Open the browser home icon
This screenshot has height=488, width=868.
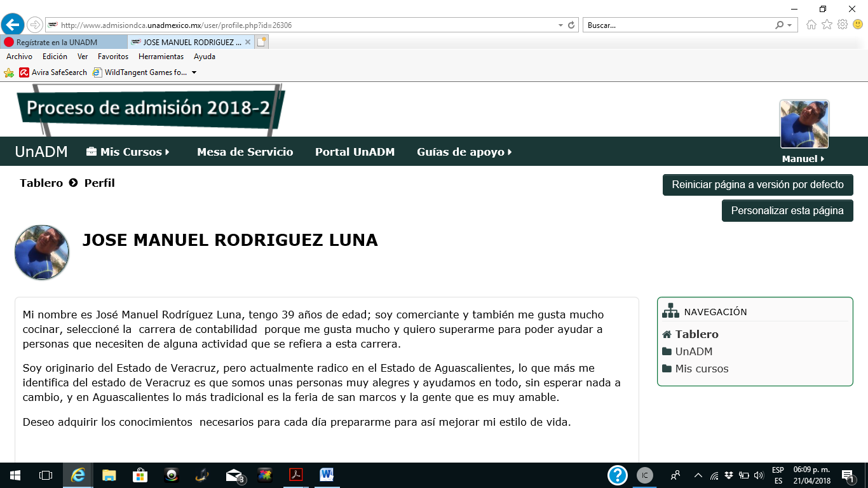pos(811,25)
